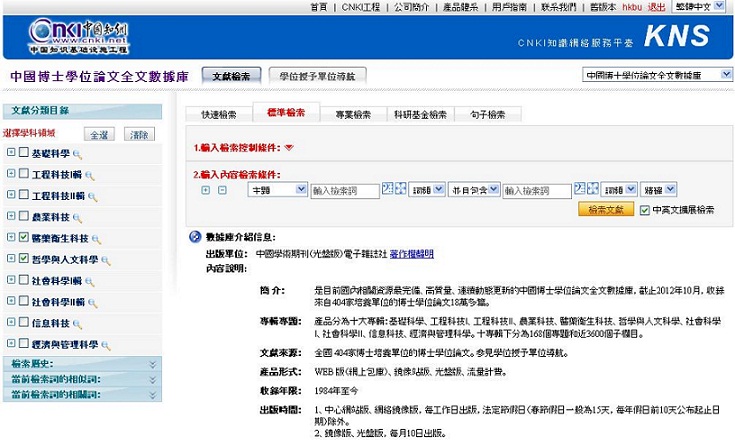
Task: Click magnifier icon next to 基礎科學
Action: click(77, 153)
